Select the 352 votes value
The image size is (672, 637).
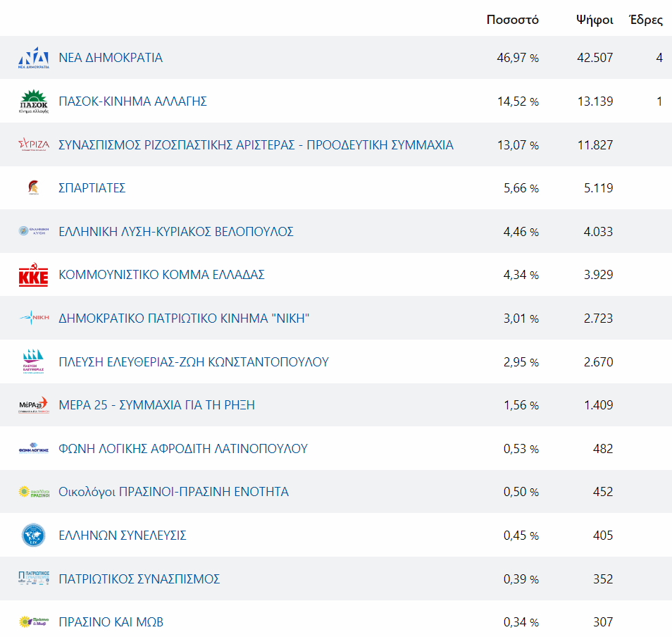(603, 579)
